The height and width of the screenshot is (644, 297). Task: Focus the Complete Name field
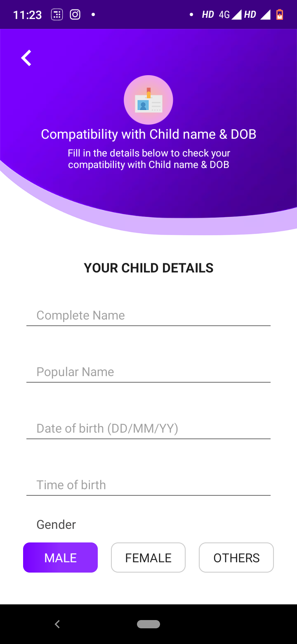click(x=148, y=315)
